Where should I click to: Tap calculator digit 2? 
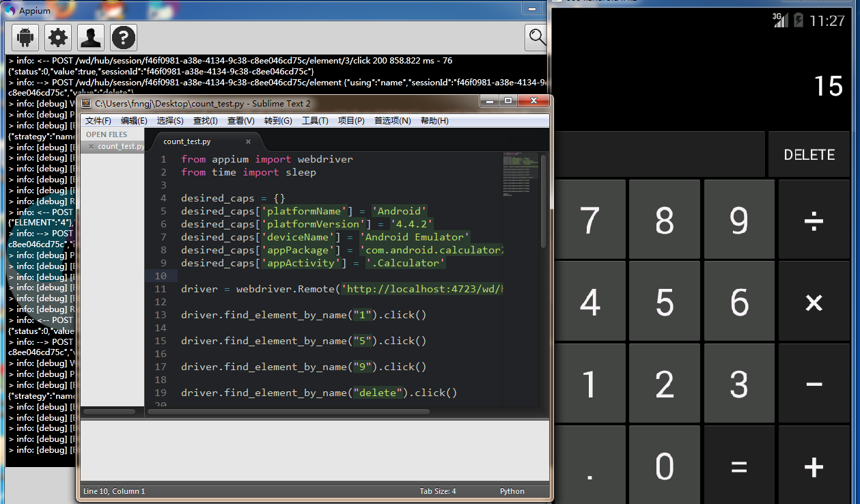[x=665, y=384]
